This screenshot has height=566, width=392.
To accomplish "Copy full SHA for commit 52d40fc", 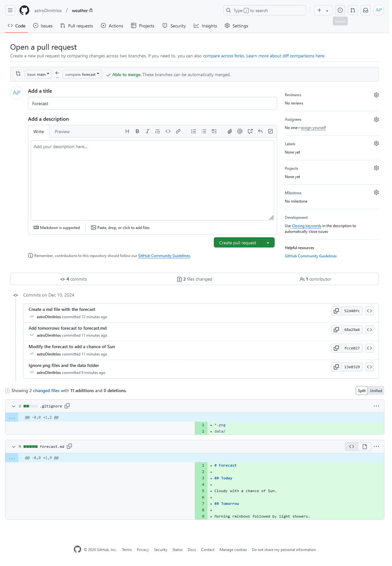I will click(x=336, y=311).
